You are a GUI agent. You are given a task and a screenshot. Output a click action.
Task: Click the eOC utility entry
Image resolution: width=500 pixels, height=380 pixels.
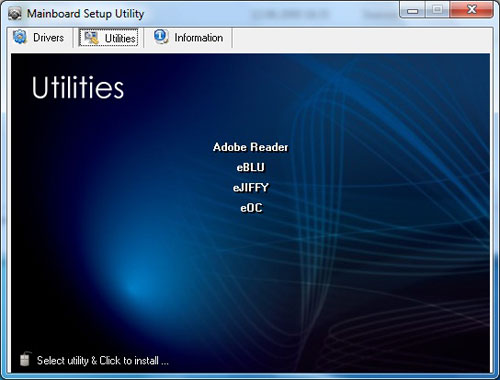click(251, 208)
